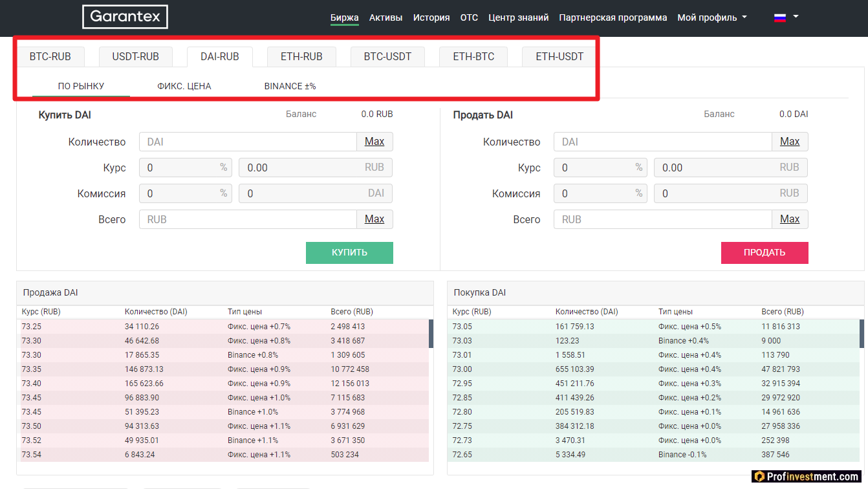Image resolution: width=868 pixels, height=489 pixels.
Task: Open the OTC section
Action: [x=469, y=17]
